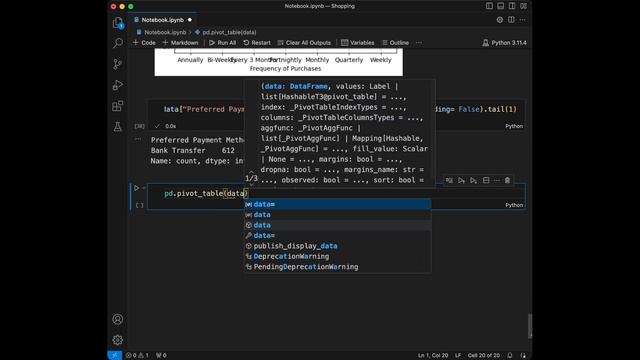Open the Search view in activity bar
Screen dimensions: 640x360
coord(118,43)
